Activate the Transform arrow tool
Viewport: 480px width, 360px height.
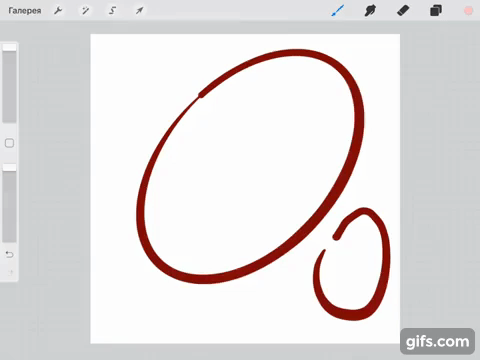(139, 11)
